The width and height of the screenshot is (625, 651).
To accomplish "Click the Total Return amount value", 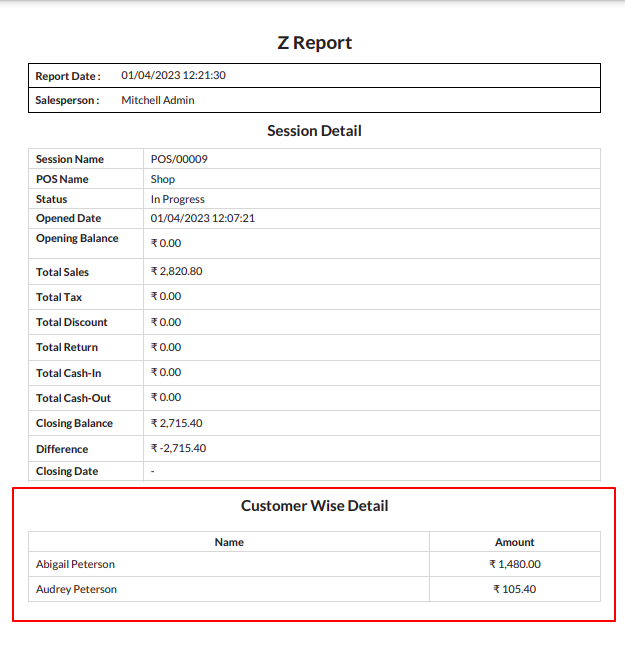I will [166, 347].
